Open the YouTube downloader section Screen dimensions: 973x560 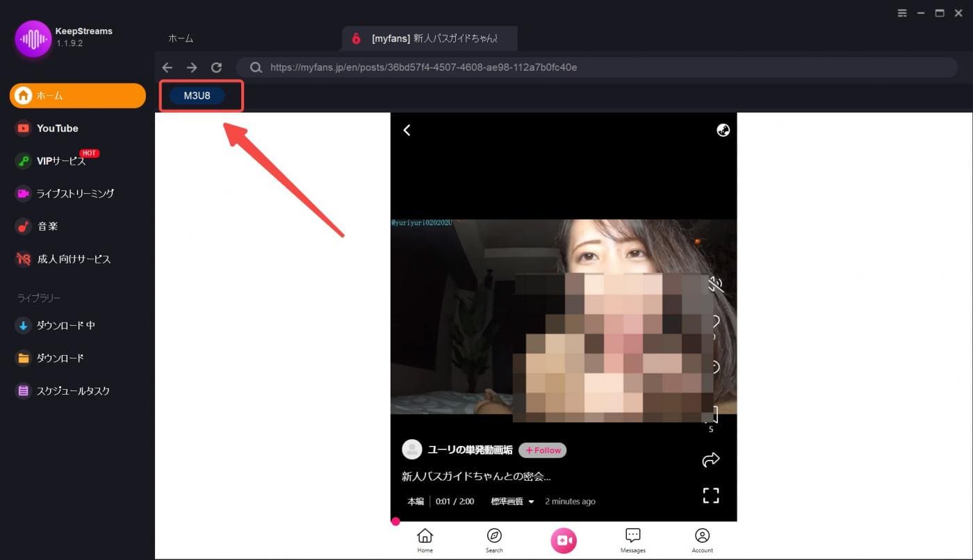[56, 128]
